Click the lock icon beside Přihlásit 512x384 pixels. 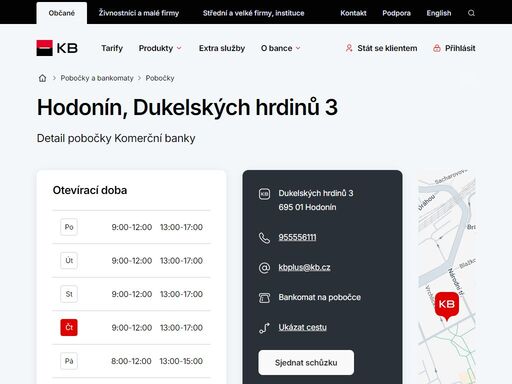(x=437, y=48)
